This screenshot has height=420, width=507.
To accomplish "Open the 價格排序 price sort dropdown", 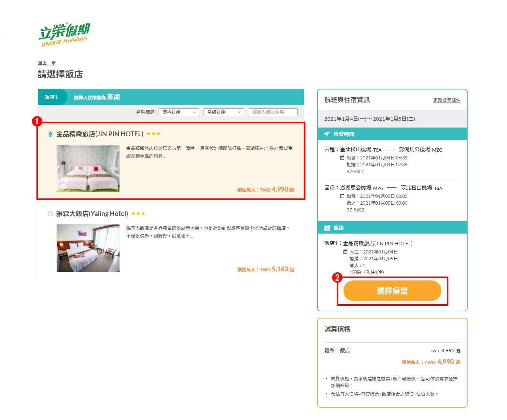I will [179, 112].
